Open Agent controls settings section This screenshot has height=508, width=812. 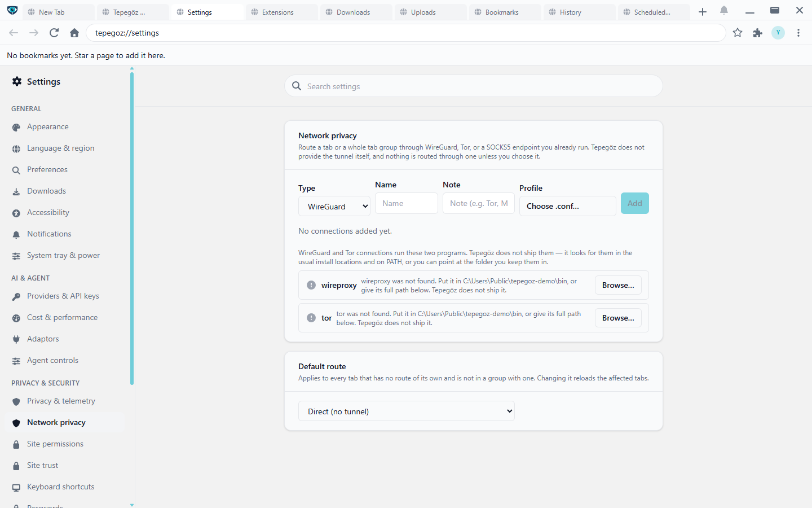pyautogui.click(x=65, y=361)
